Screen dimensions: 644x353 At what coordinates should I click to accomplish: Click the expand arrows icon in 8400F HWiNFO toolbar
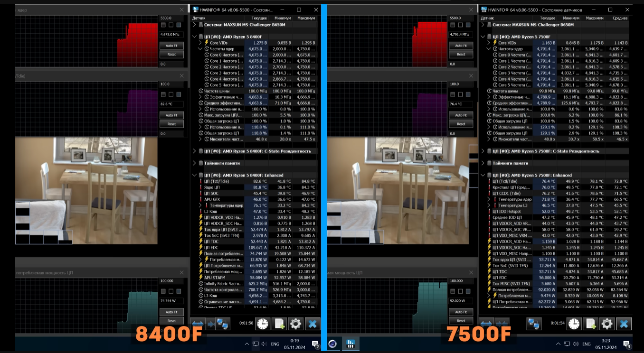(198, 324)
